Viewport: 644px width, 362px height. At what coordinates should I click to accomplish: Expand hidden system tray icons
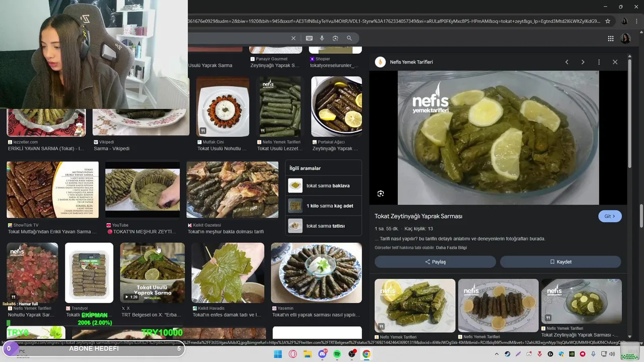pyautogui.click(x=497, y=354)
